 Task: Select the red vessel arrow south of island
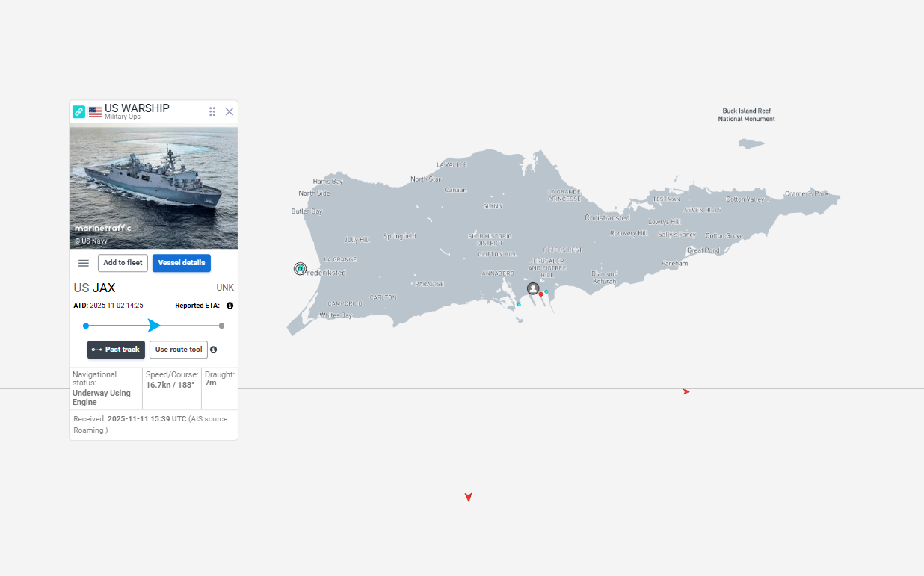coord(468,498)
